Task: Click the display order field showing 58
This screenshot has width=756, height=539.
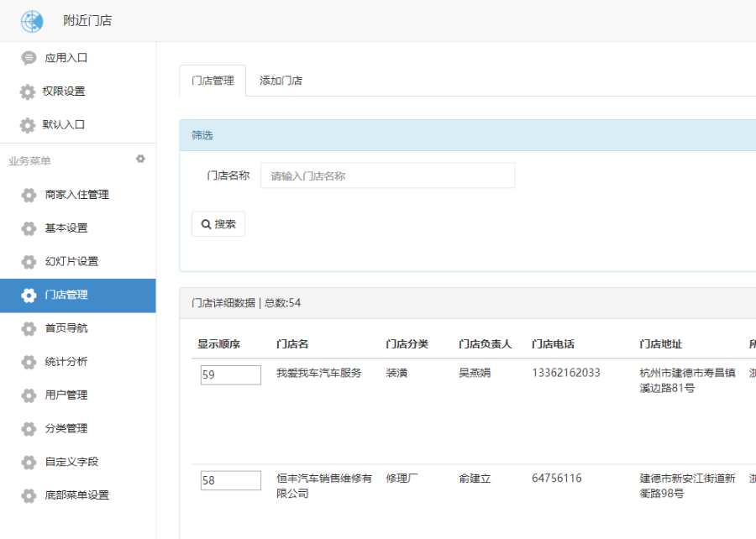Action: (230, 480)
